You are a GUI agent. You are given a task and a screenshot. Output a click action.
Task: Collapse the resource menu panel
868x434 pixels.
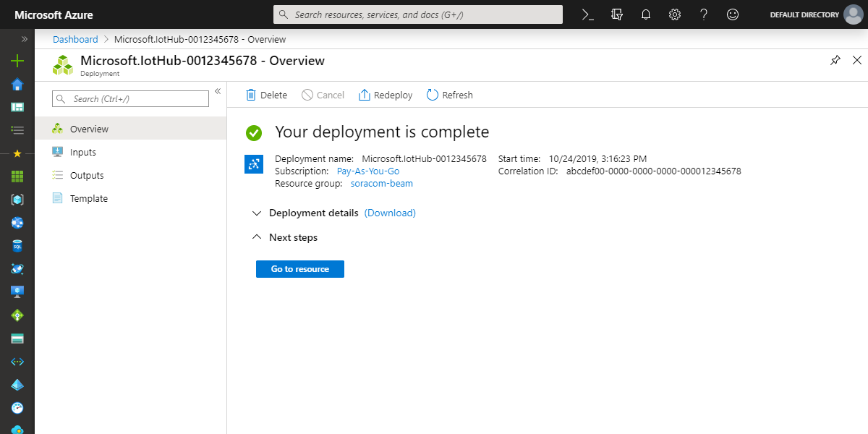pyautogui.click(x=217, y=91)
